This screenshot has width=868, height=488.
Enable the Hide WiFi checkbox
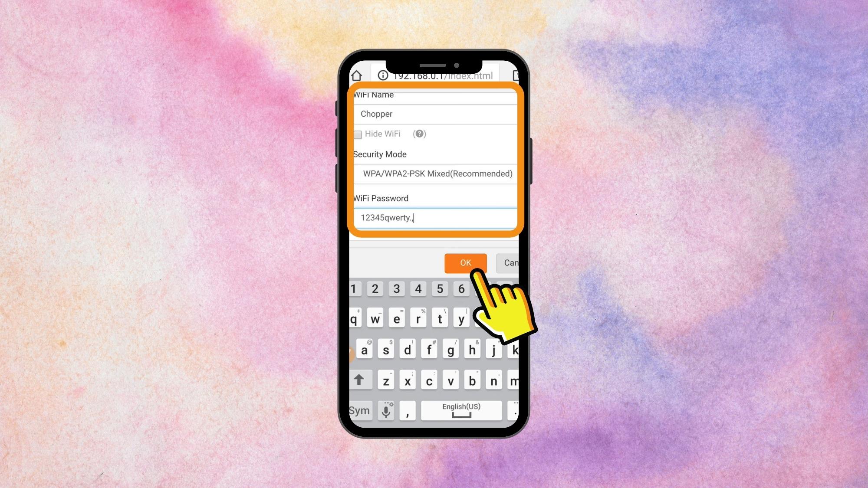click(357, 134)
